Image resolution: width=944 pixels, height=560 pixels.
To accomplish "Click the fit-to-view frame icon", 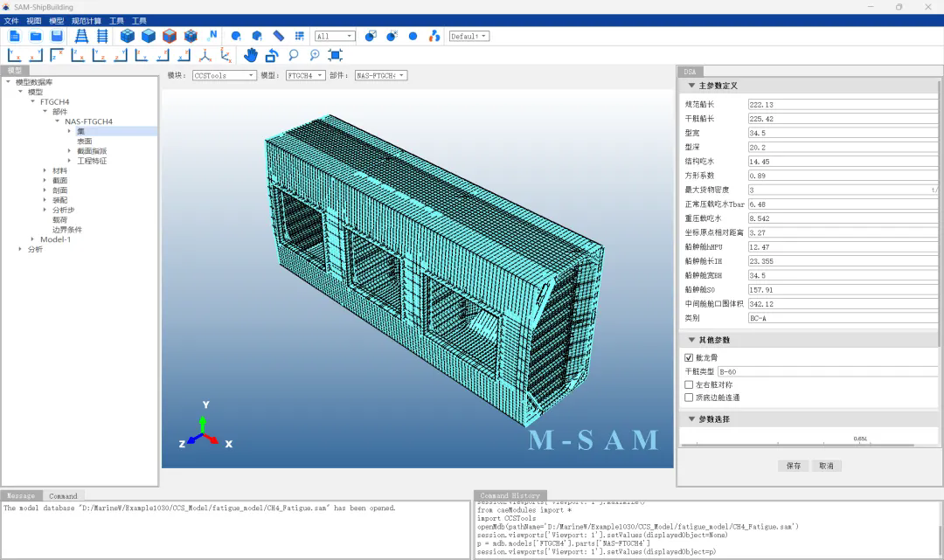I will (336, 55).
